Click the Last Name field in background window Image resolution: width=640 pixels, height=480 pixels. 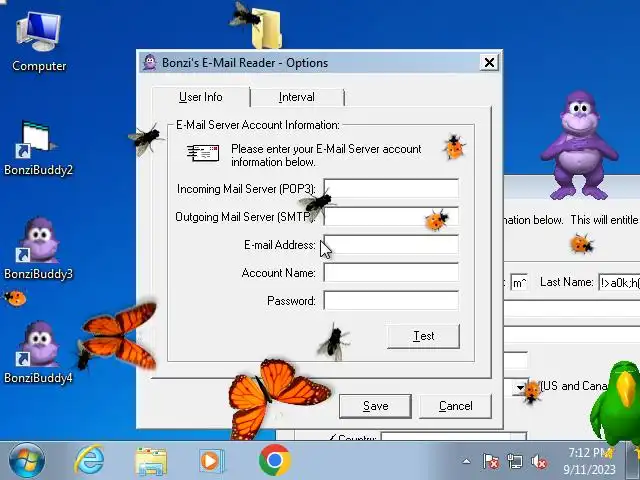pos(619,282)
